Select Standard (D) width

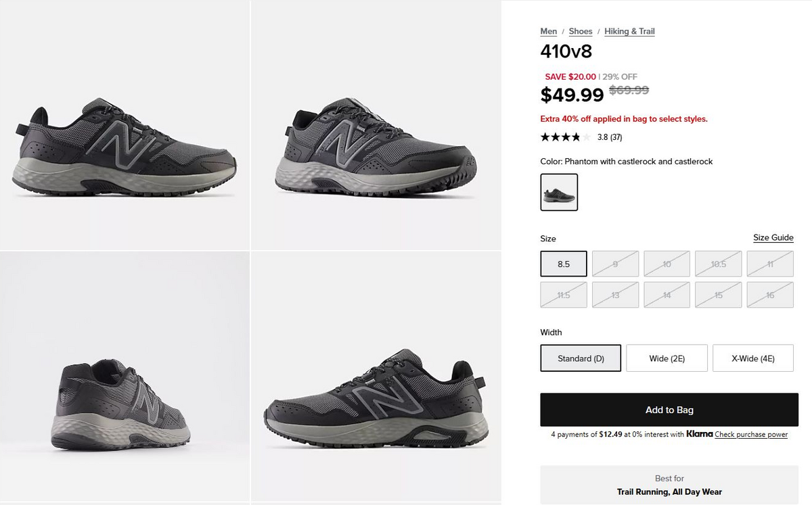[581, 358]
